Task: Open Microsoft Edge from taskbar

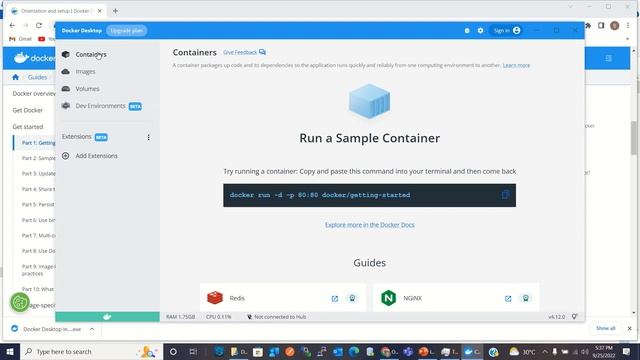Action: tap(353, 351)
